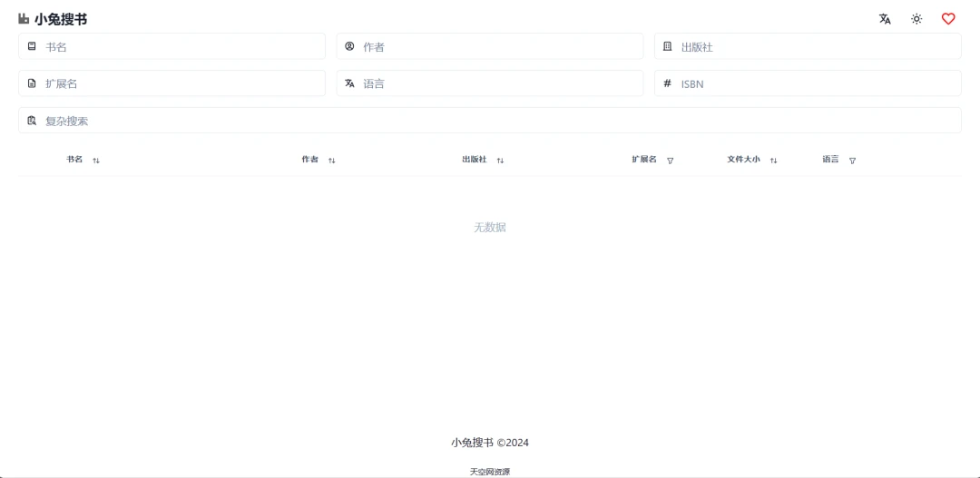Focus the 出版社 search input
Viewport: 980px width, 478px height.
808,46
